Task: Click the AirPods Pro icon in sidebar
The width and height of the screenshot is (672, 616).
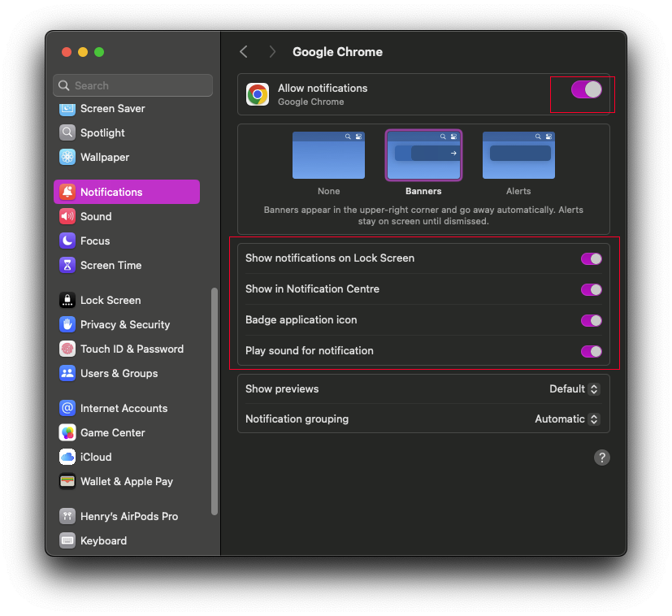Action: point(67,516)
